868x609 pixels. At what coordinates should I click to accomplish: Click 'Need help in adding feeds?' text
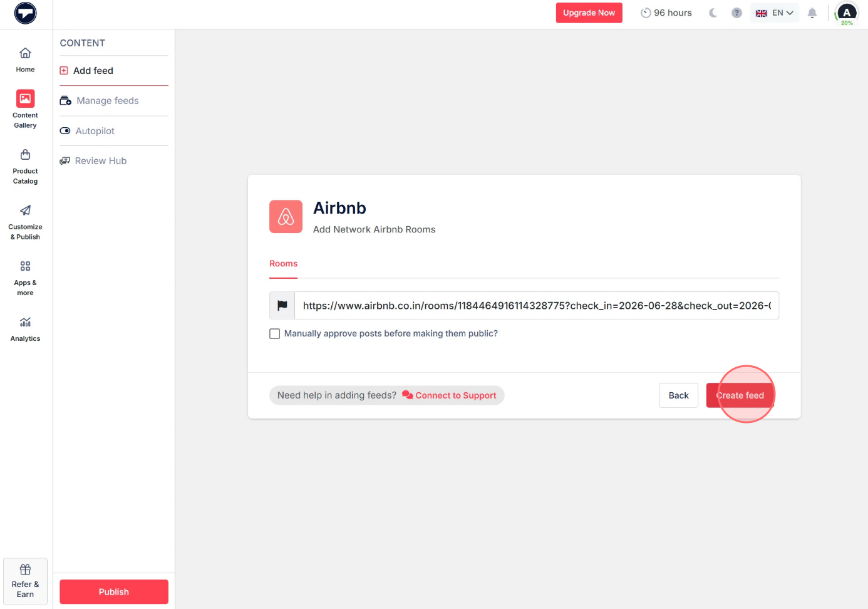point(337,395)
